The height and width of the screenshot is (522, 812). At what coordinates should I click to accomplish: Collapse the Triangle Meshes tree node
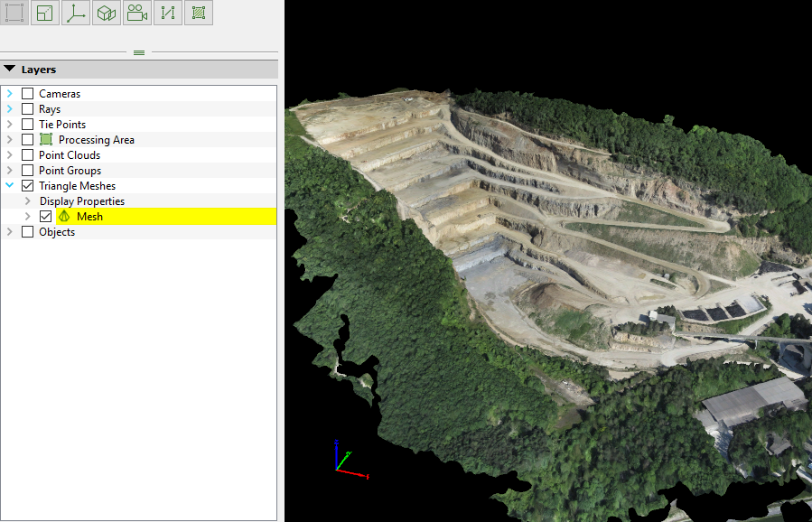pos(10,185)
